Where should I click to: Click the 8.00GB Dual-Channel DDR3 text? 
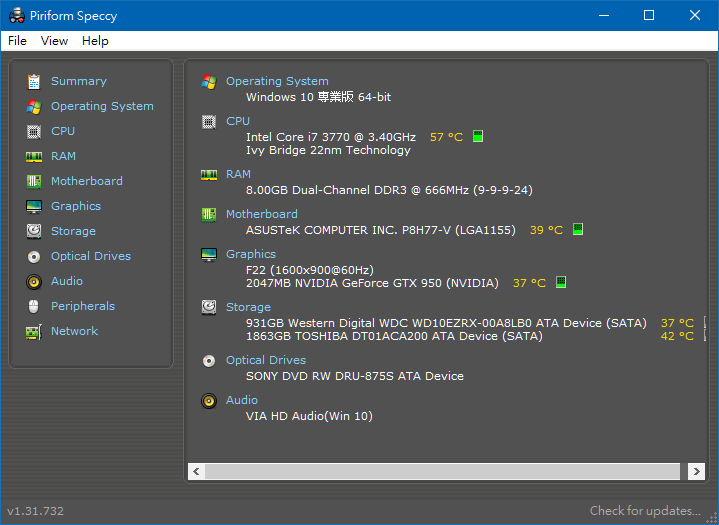click(389, 190)
